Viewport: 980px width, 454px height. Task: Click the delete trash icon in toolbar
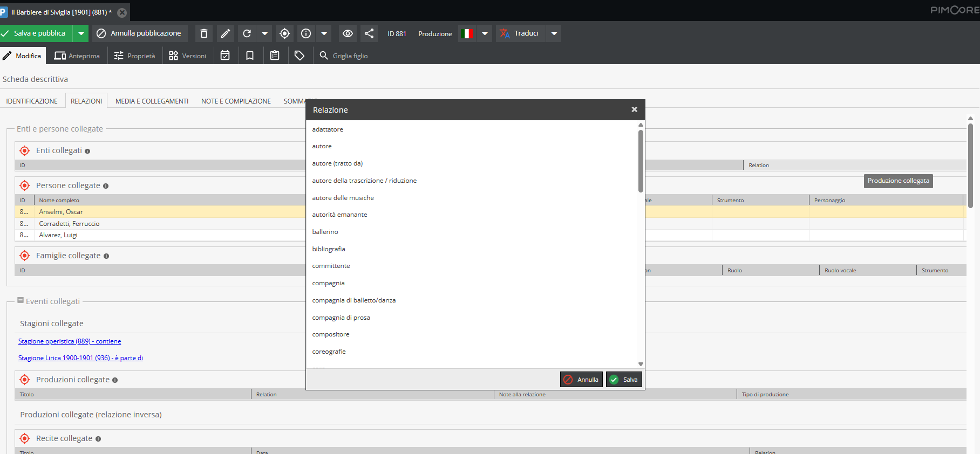click(204, 33)
